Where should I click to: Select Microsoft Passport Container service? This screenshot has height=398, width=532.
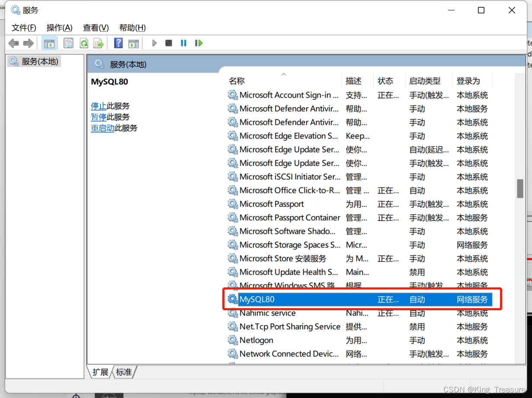(x=359, y=217)
